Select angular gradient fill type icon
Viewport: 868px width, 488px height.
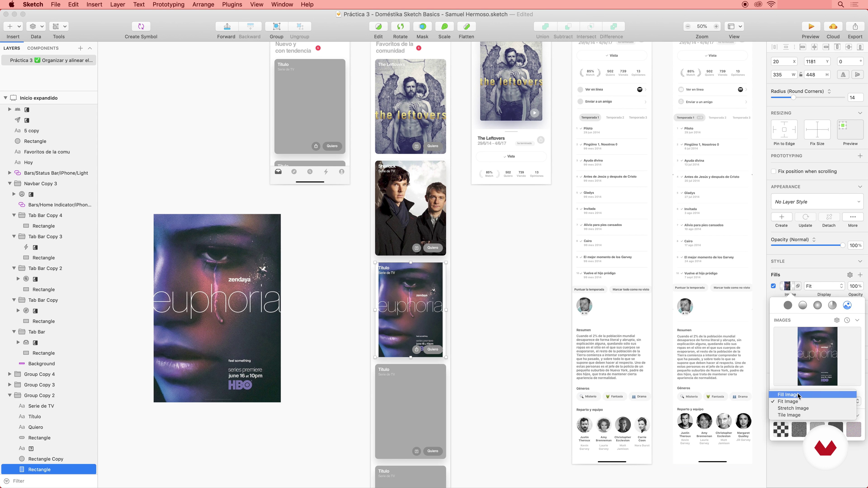(x=832, y=305)
